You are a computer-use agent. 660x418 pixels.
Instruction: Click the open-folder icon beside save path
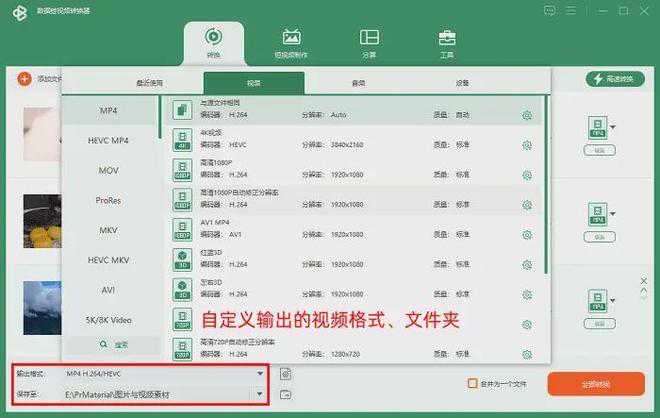click(285, 394)
